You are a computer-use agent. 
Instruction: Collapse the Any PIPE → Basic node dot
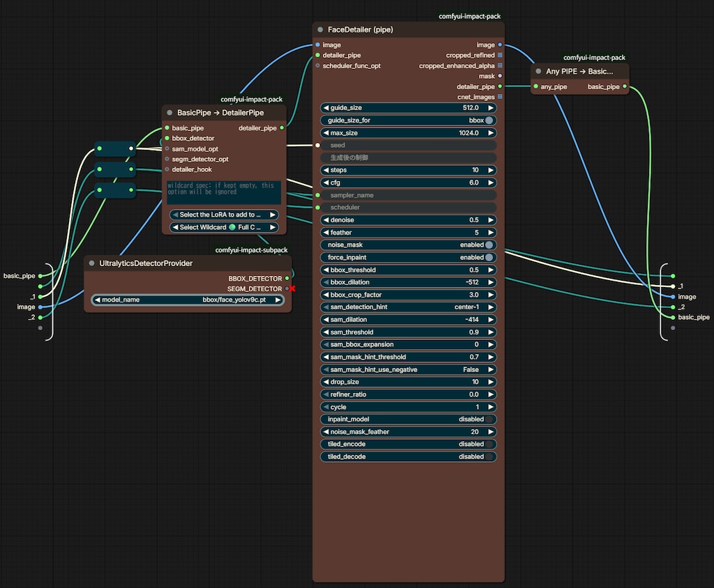coord(538,72)
